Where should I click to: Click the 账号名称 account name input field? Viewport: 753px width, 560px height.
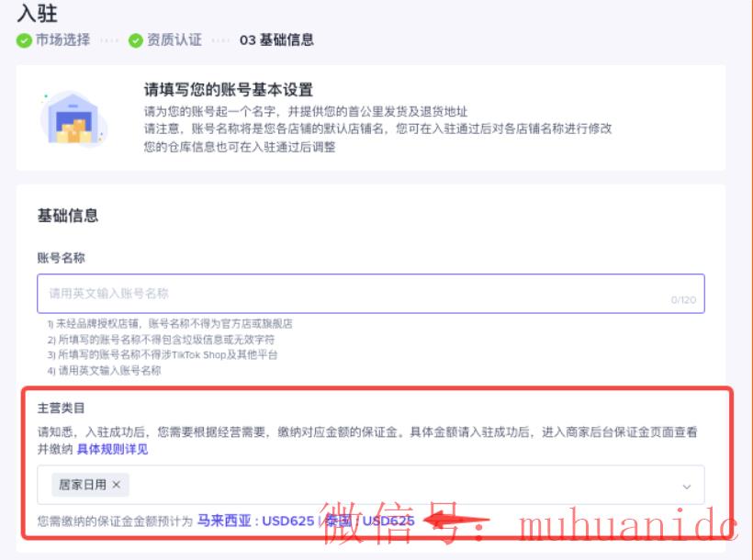pos(367,292)
